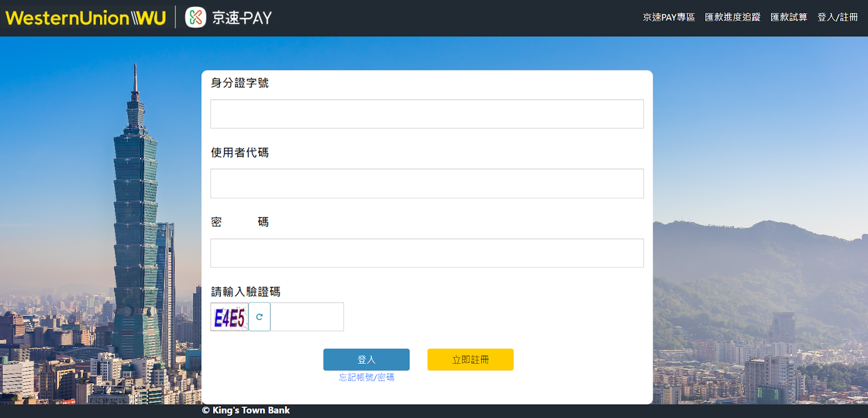Click the 京速PAY logo icon
Image resolution: width=868 pixels, height=418 pixels.
[x=195, y=17]
